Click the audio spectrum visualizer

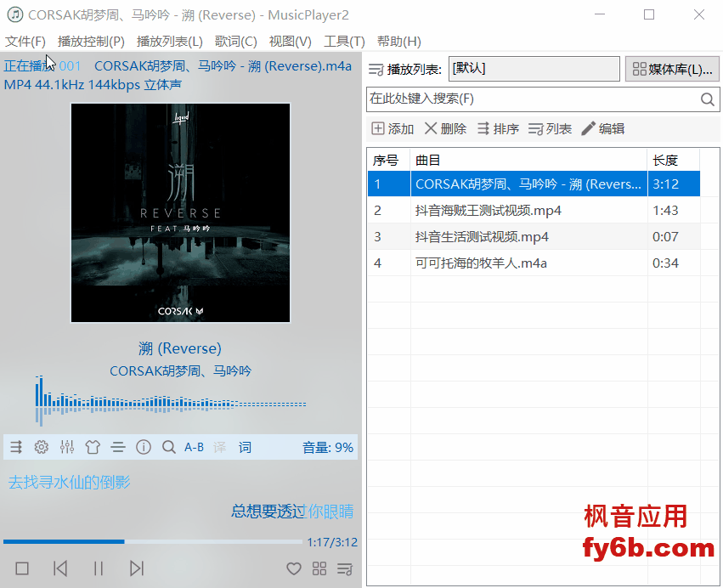(x=171, y=401)
